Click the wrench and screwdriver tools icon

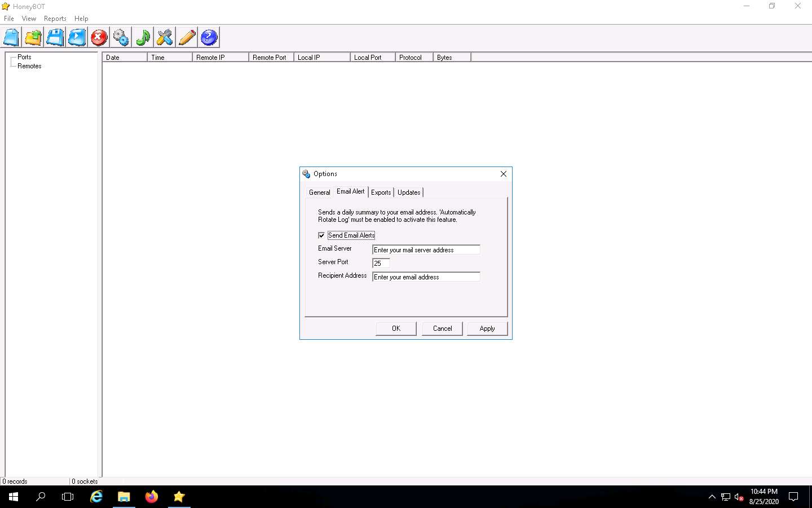(x=165, y=38)
